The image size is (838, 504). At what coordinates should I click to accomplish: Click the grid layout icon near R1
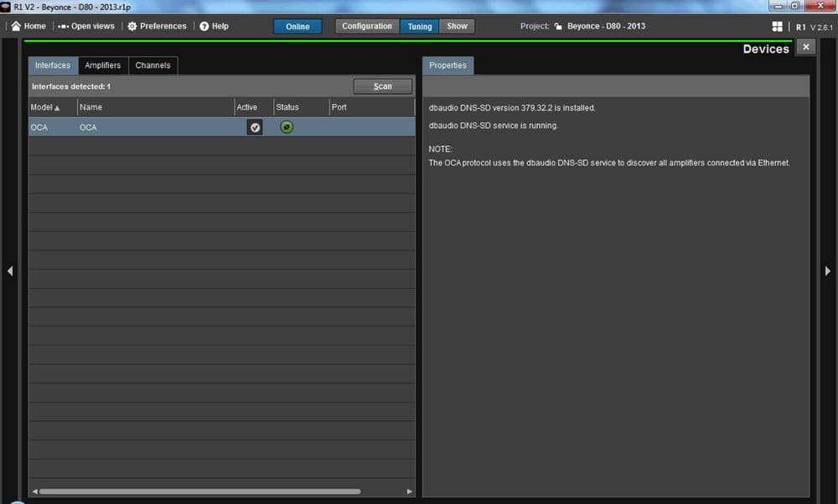777,27
